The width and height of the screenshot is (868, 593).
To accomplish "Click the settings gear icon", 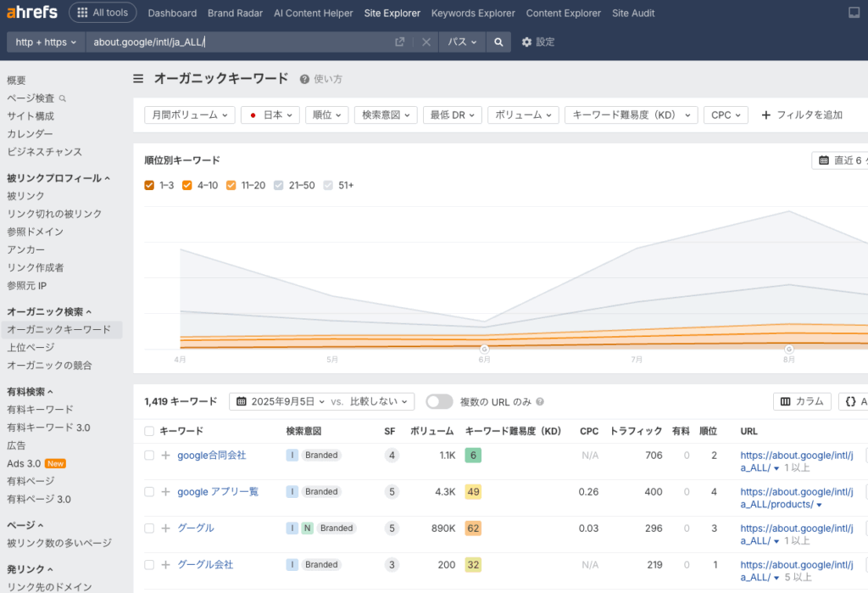I will pyautogui.click(x=526, y=42).
